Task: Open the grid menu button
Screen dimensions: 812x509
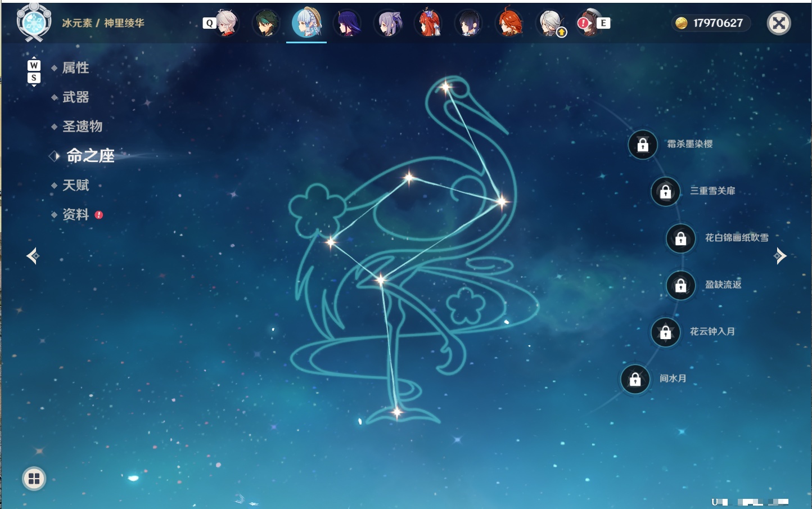Action: [34, 479]
